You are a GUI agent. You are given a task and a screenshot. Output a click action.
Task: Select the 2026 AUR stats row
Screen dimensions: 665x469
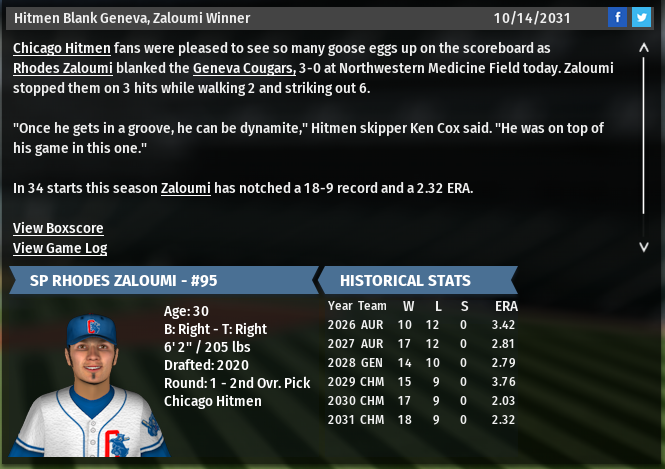(420, 324)
